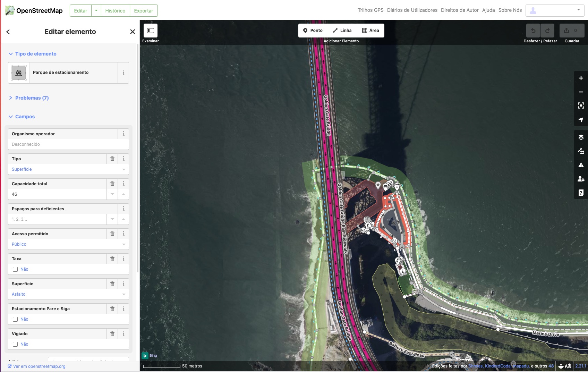This screenshot has height=372, width=588.
Task: Remove the Capacidade total field
Action: [112, 184]
